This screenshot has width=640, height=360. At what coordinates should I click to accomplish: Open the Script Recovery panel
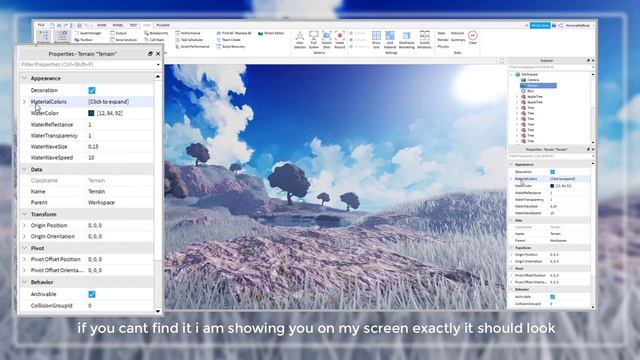(x=231, y=47)
